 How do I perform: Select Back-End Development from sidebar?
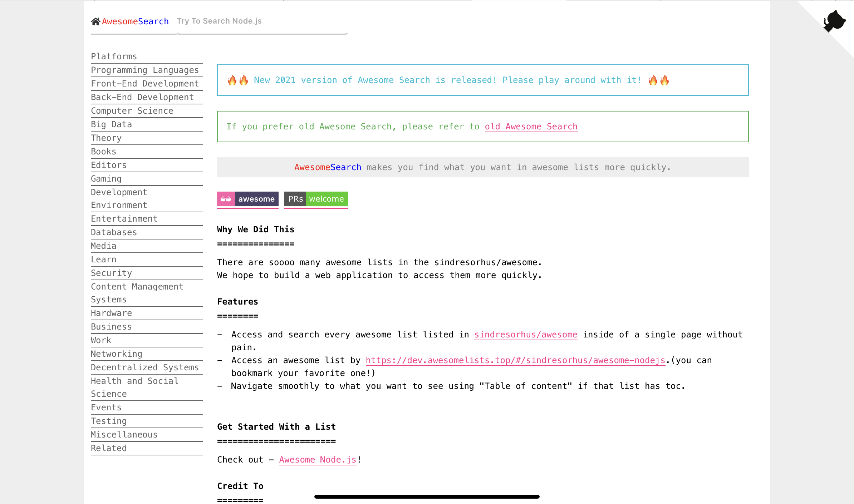(x=142, y=97)
